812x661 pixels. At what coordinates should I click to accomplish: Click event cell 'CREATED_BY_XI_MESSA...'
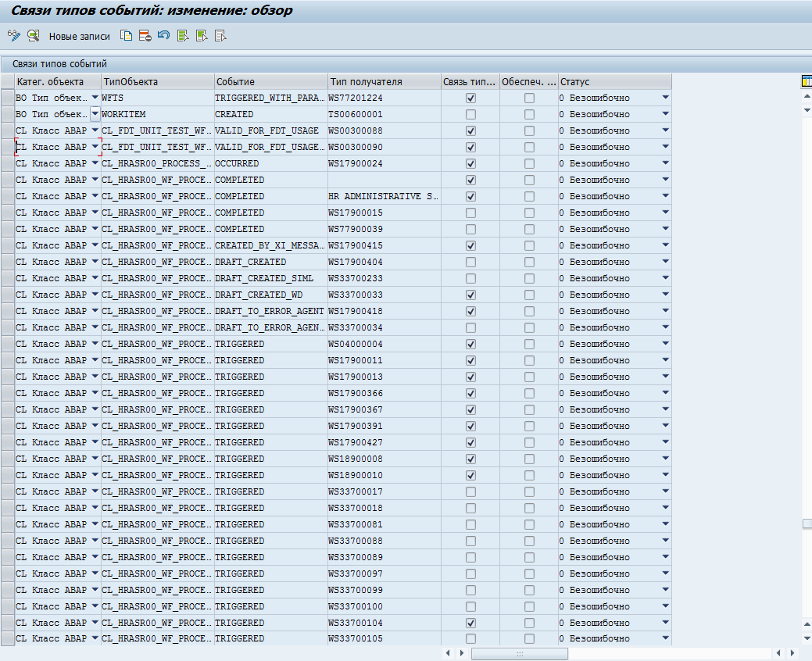[271, 245]
